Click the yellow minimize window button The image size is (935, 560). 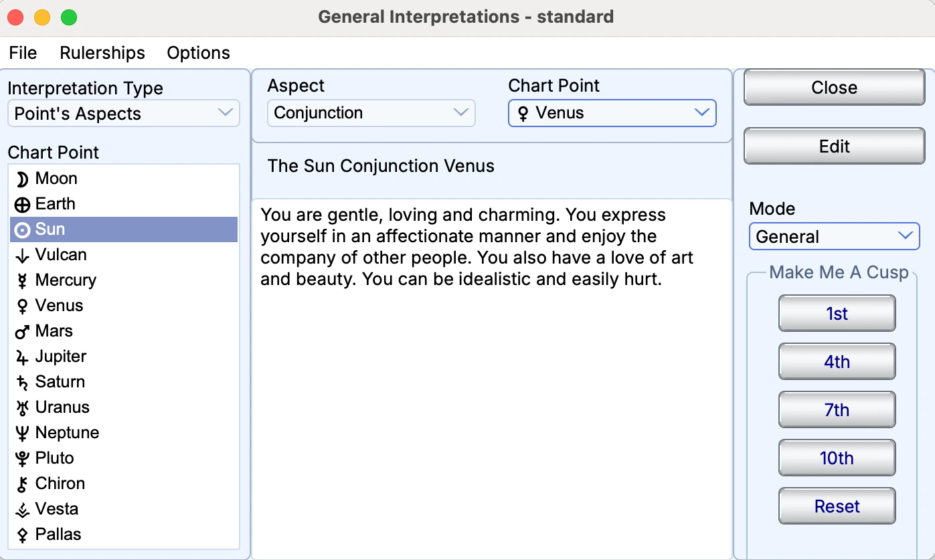[42, 17]
